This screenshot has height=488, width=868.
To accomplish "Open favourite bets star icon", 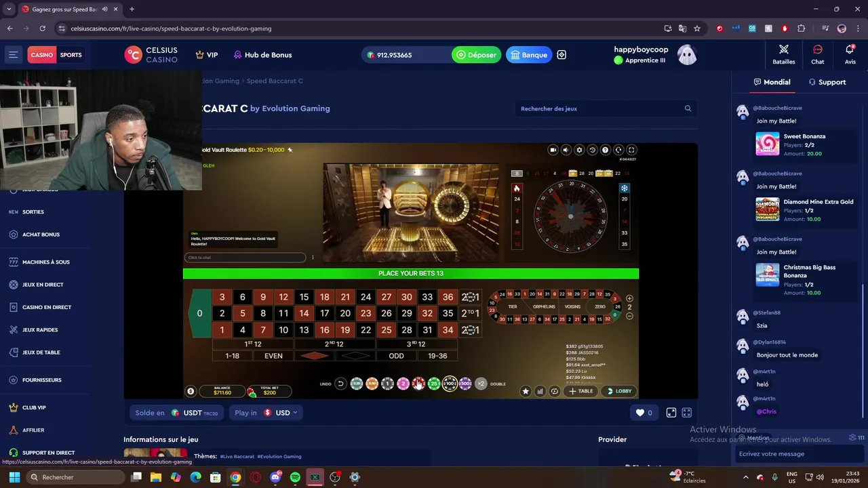I will [526, 391].
